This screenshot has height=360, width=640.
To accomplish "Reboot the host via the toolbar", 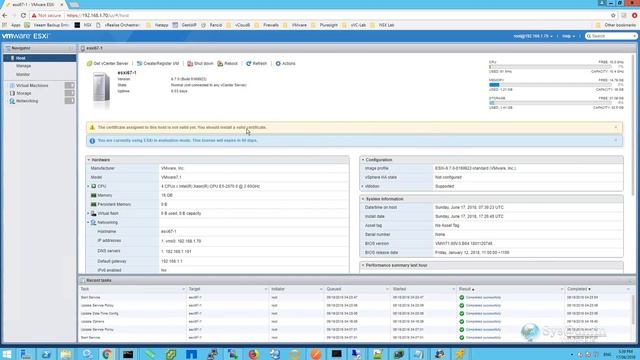I will (227, 64).
